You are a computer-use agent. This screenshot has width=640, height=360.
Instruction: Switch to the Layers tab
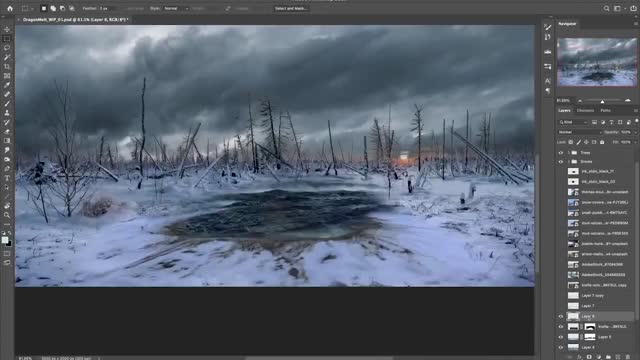pyautogui.click(x=564, y=111)
